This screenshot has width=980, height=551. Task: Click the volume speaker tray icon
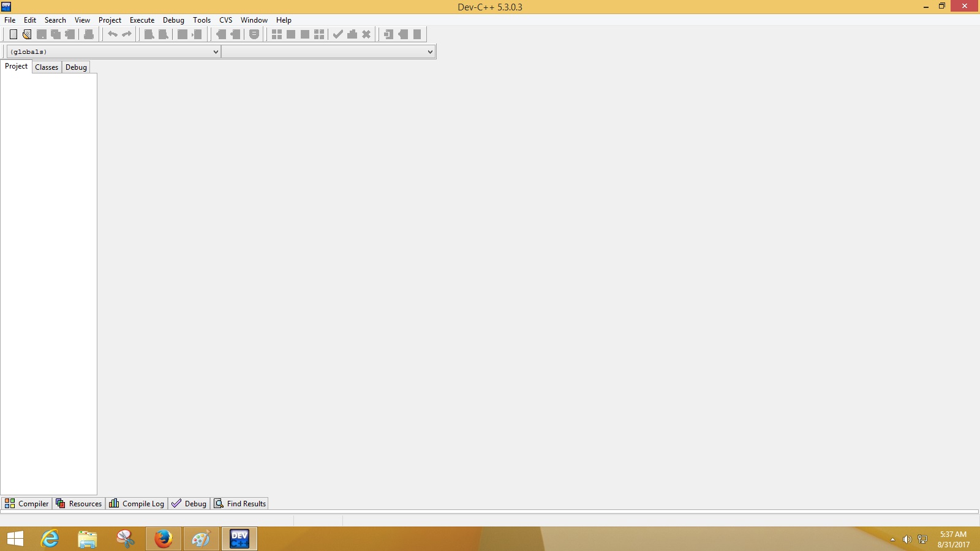[907, 539]
